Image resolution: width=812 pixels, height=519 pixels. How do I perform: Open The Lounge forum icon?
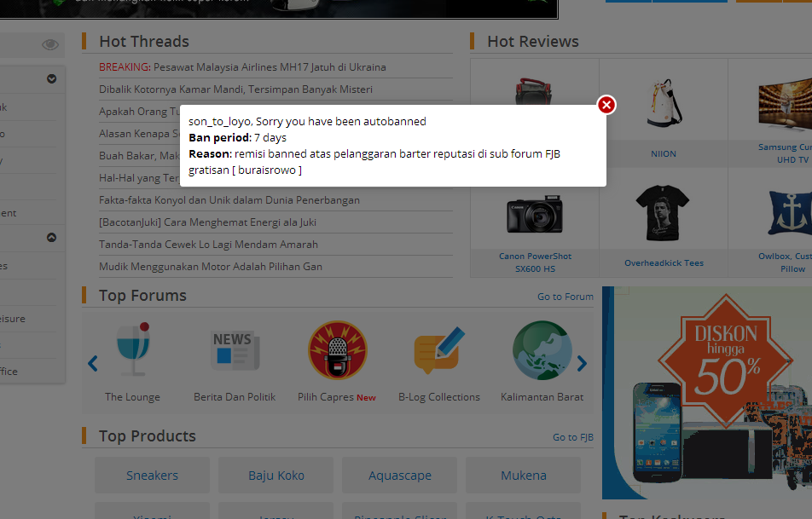[132, 349]
